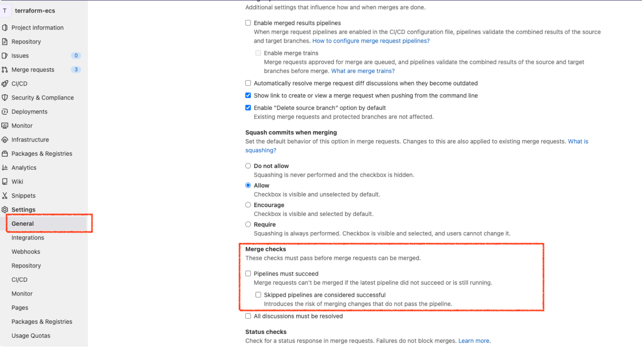This screenshot has height=364, width=642.
Task: Click the Security & Compliance shield icon
Action: [x=5, y=97]
